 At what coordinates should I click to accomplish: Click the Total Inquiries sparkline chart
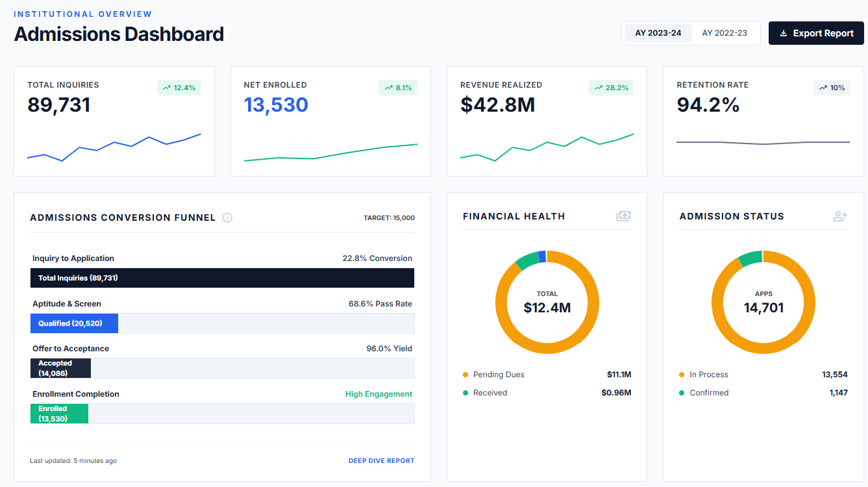(x=114, y=147)
